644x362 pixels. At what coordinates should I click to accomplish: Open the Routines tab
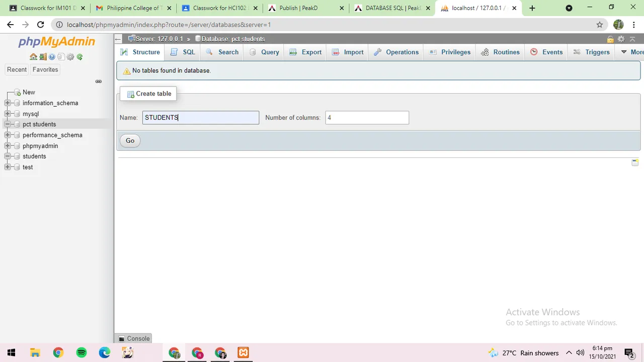click(500, 52)
